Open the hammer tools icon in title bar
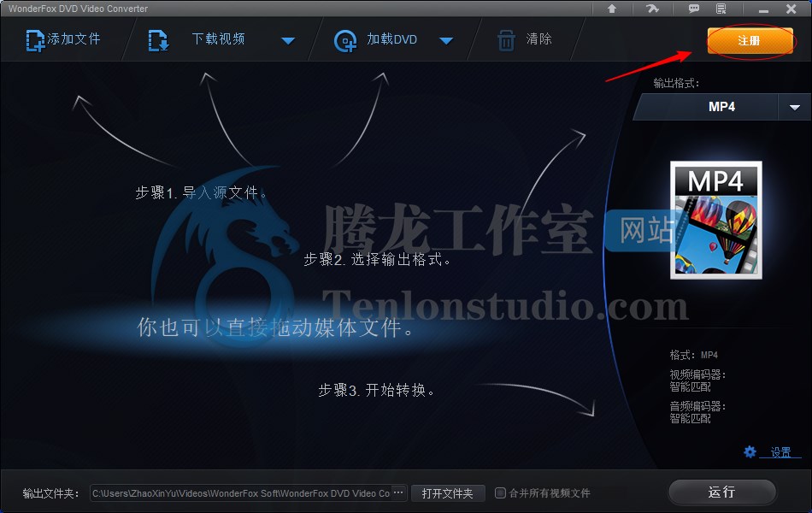 [x=652, y=9]
